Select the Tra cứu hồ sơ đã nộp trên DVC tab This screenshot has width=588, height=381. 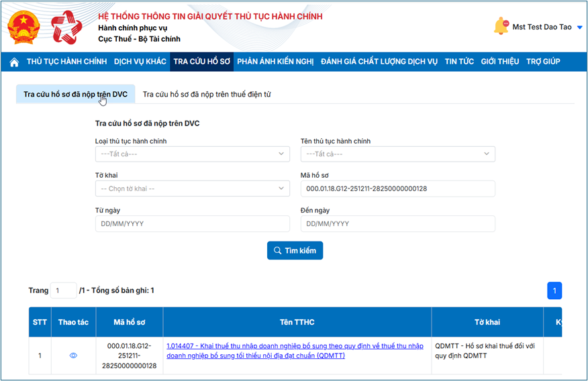pos(75,95)
